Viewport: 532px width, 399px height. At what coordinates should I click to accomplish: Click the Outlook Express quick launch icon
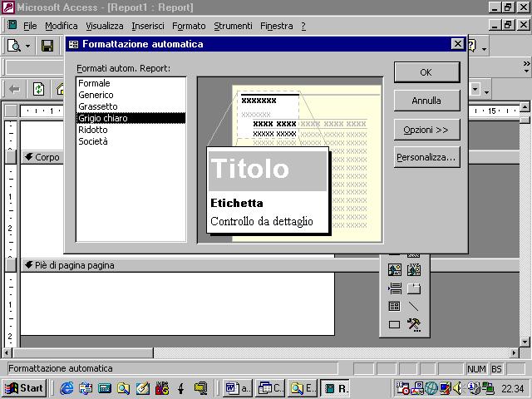point(86,388)
